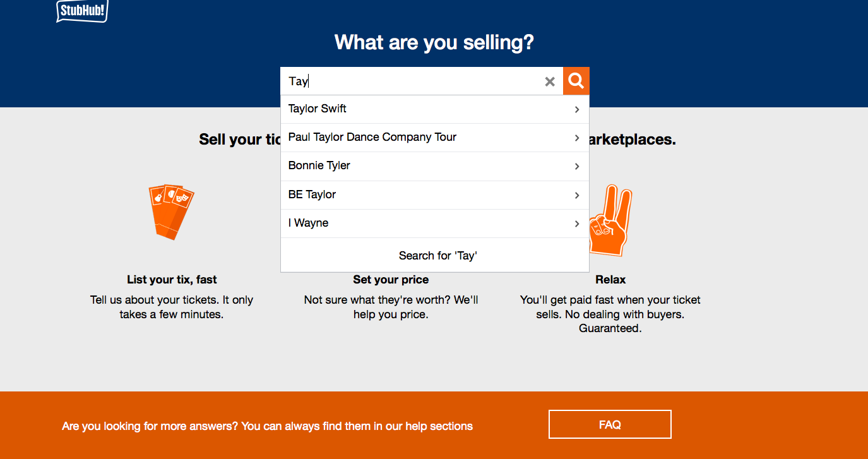Click Search for 'Tay' link

coord(437,256)
